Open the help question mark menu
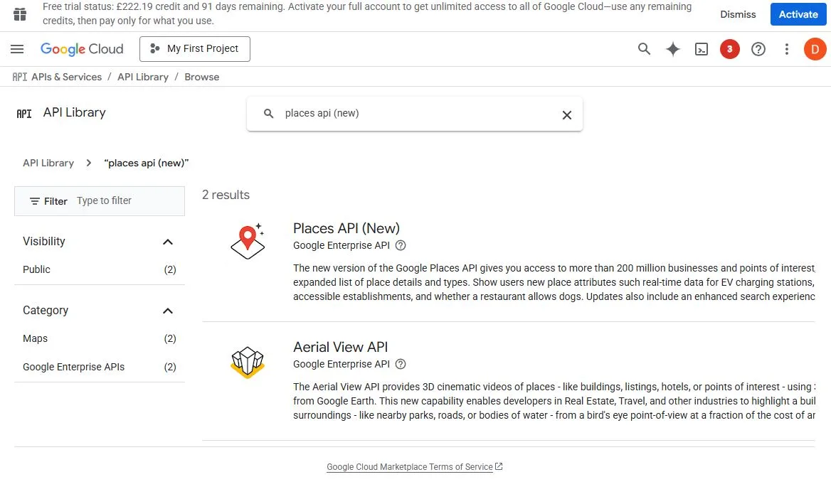831x504 pixels. tap(758, 49)
